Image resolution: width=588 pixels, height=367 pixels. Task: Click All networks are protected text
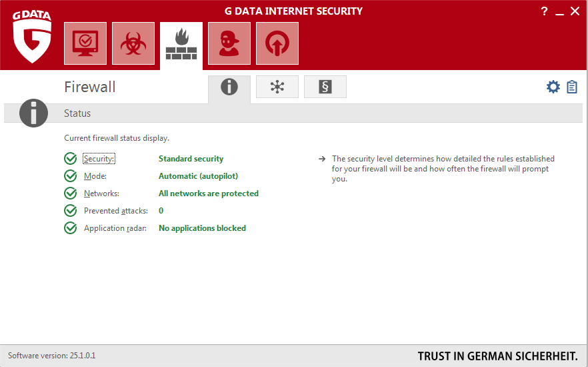coord(209,194)
